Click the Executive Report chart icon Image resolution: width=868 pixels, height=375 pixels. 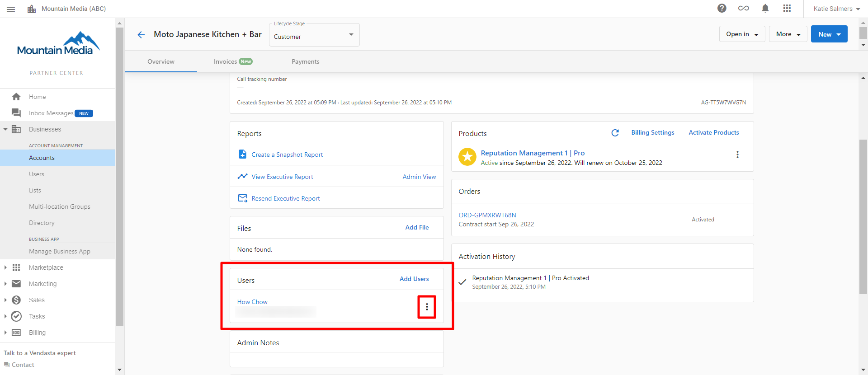coord(242,176)
